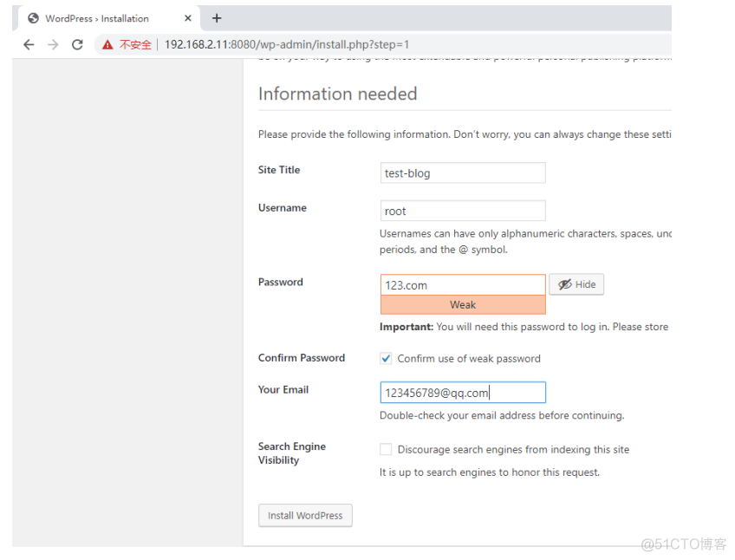This screenshot has width=735, height=560.
Task: Go back to the previous page
Action: 29,44
